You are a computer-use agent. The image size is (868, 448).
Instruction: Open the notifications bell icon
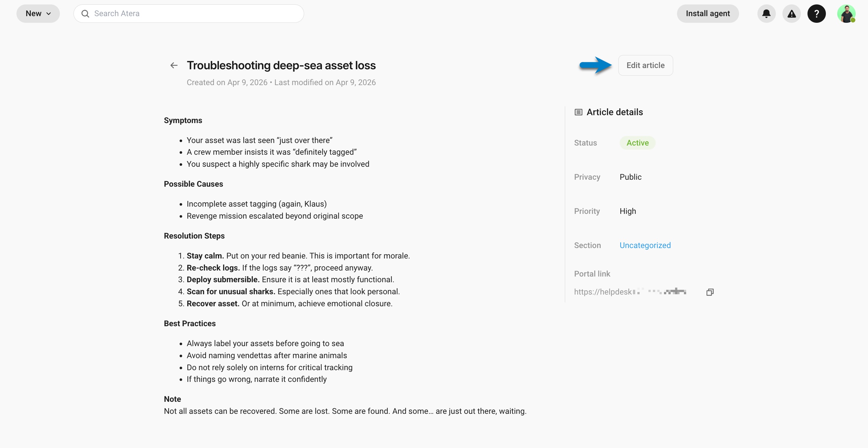pos(766,14)
